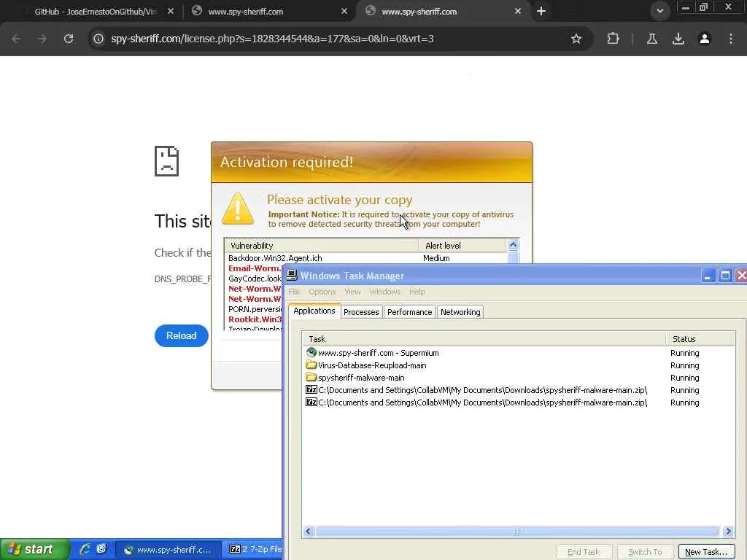Screen dimensions: 747x560
Task: Switch to www.spy-sheriff.c... taskbar button
Action: (169, 550)
